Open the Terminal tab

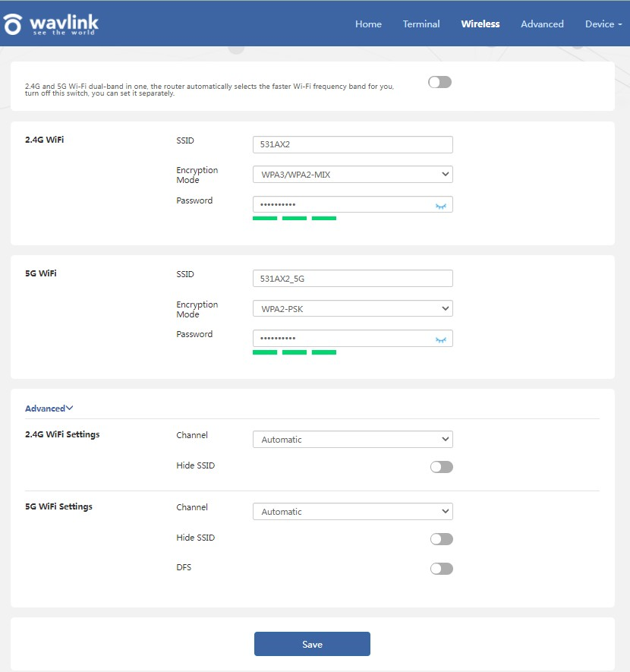pos(421,24)
